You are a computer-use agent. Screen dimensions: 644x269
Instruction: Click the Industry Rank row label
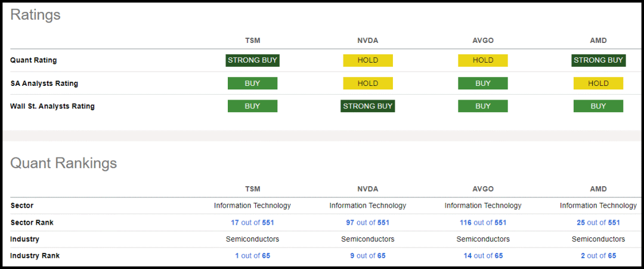(x=35, y=256)
